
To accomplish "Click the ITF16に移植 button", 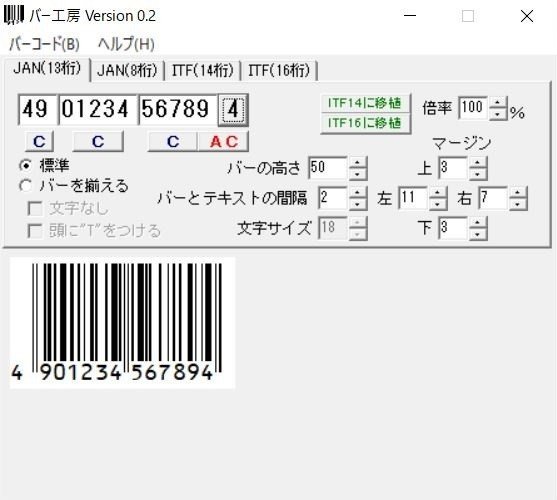I will pos(366,123).
